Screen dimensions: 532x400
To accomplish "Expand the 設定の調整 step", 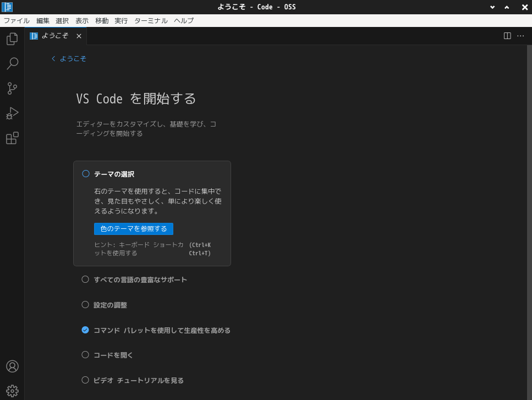I will coord(110,305).
